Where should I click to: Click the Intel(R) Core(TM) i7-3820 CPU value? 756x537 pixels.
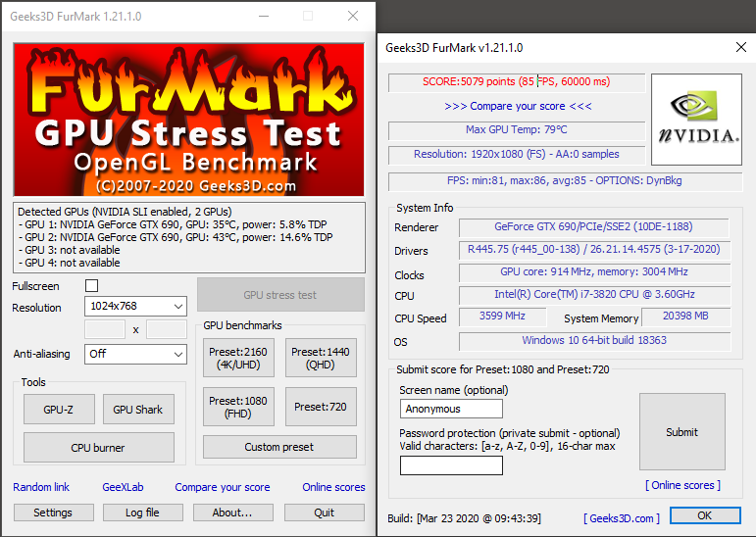coord(594,295)
